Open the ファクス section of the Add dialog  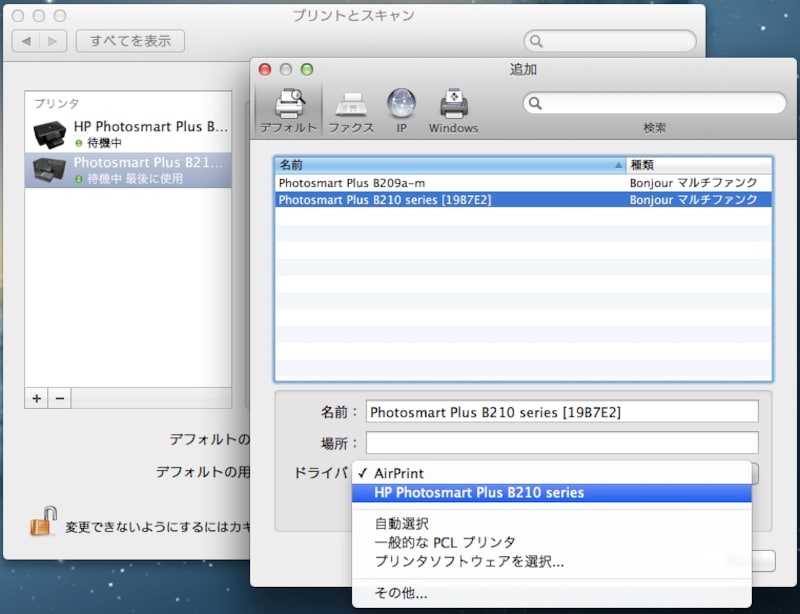(x=351, y=105)
